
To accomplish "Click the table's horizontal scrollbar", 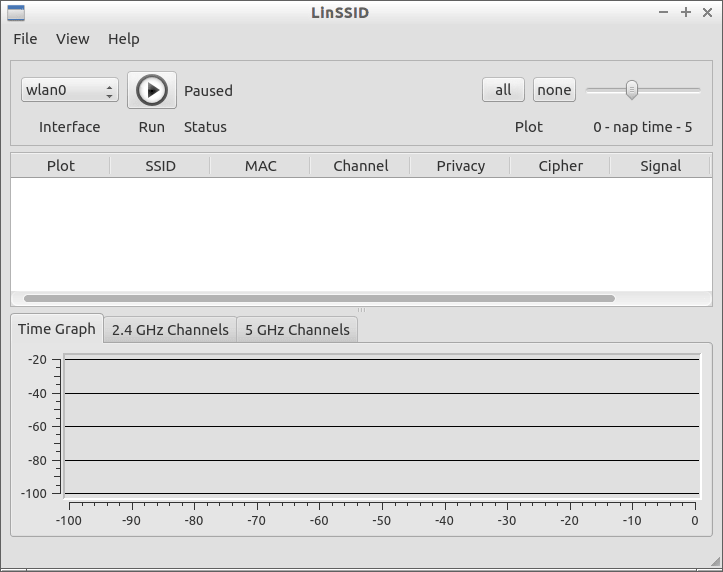I will tap(319, 298).
